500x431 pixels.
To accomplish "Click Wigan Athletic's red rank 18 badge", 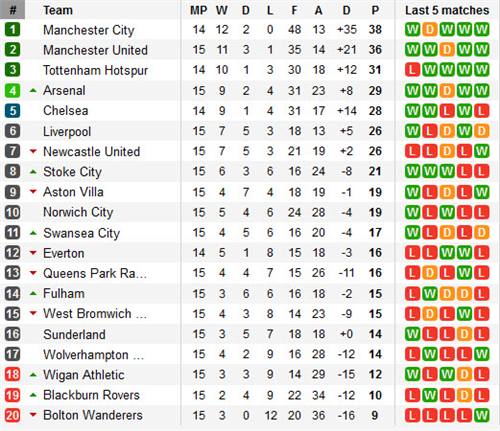I will [12, 374].
